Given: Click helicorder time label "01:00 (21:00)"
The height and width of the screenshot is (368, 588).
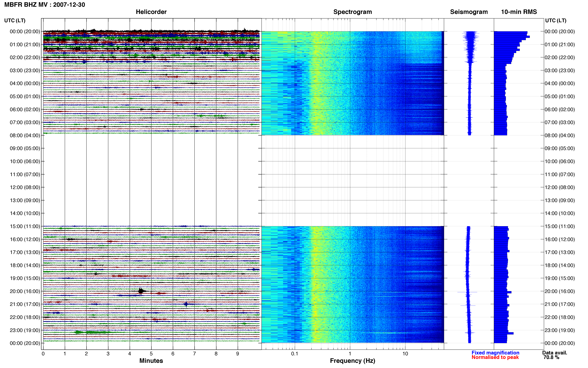Looking at the screenshot, I should (25, 45).
